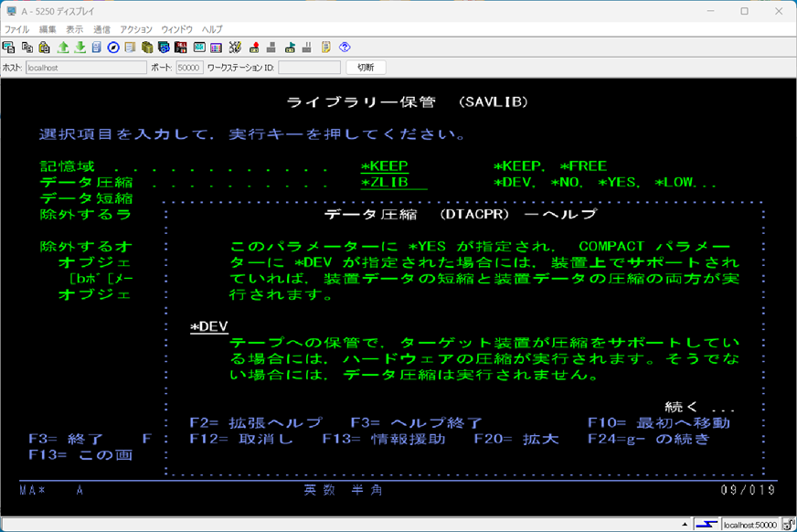Screen dimensions: 797x532
Task: Click the padlock icon in status bar
Action: tap(787, 524)
